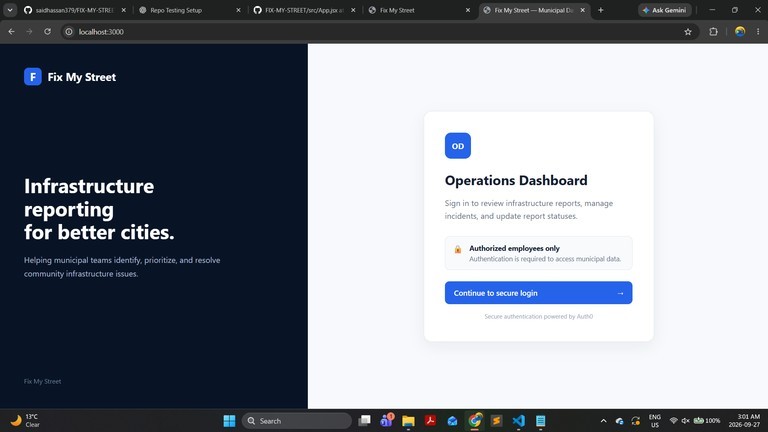Click the Operations Dashboard heading
768x432 pixels.
coord(516,180)
